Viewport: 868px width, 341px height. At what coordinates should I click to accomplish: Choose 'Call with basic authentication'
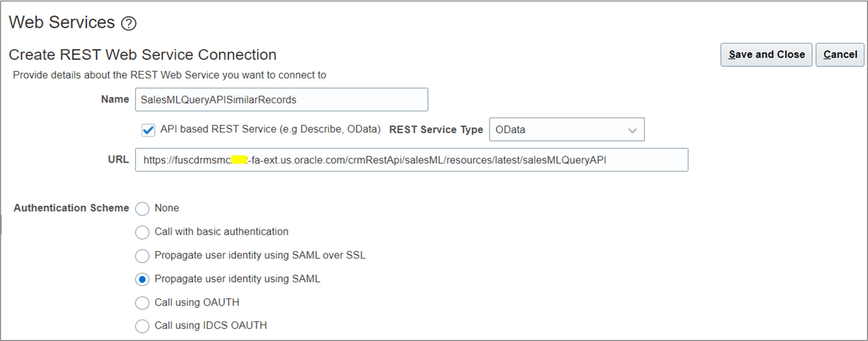click(x=142, y=232)
